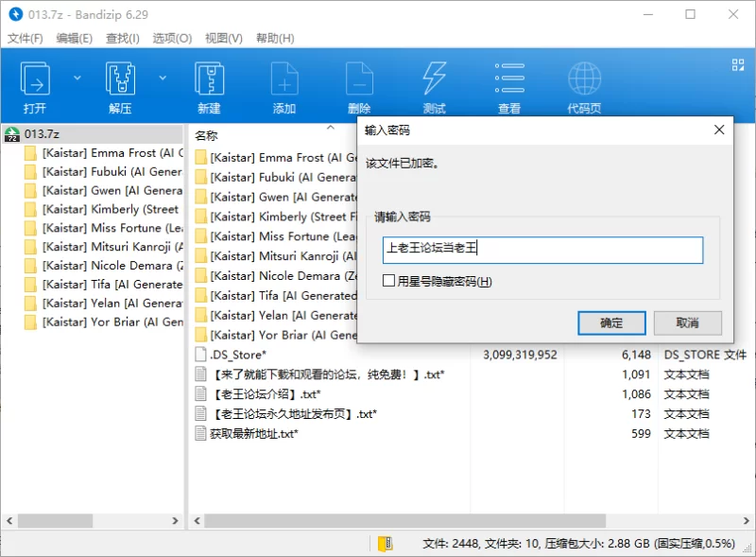Viewport: 756px width, 557px height.
Task: Click folder icon of Emma Frost in file list
Action: pos(200,158)
